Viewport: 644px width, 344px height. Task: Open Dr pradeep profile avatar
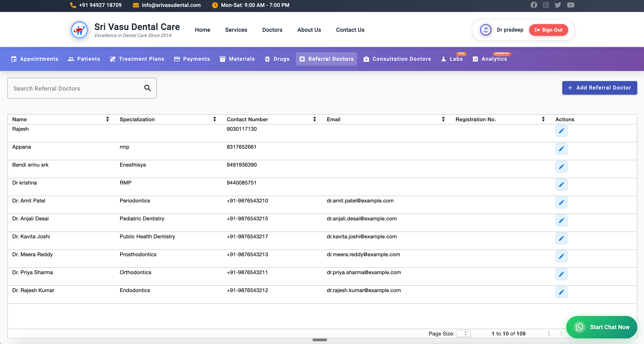coord(485,30)
